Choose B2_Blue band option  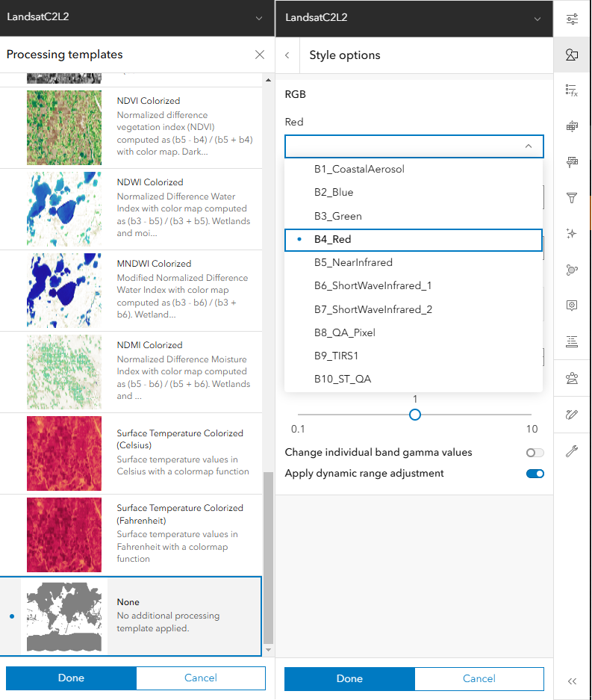(x=334, y=192)
